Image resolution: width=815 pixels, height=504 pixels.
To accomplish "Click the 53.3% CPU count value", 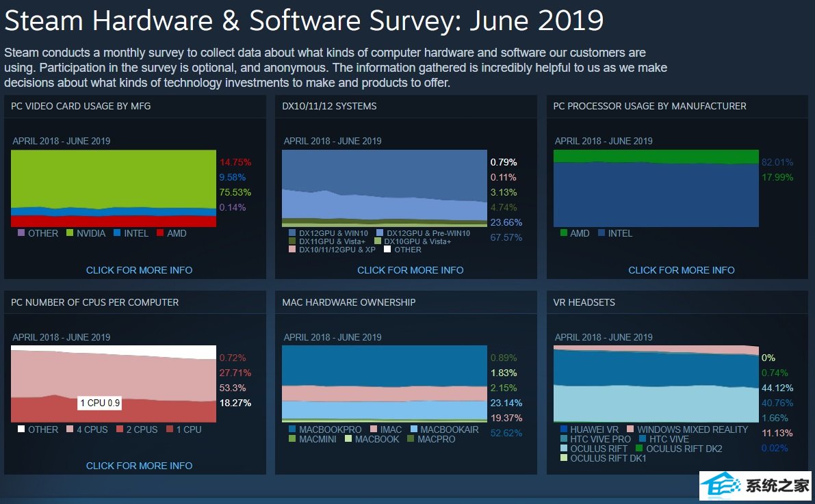I will pyautogui.click(x=233, y=388).
